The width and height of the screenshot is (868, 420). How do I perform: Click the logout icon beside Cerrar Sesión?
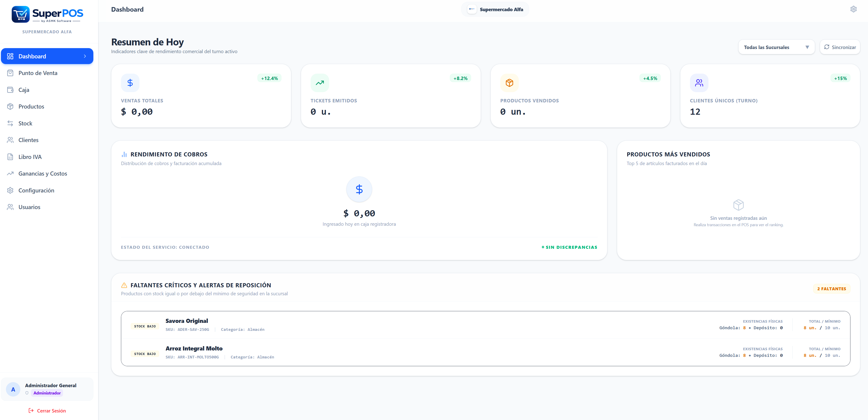click(31, 411)
